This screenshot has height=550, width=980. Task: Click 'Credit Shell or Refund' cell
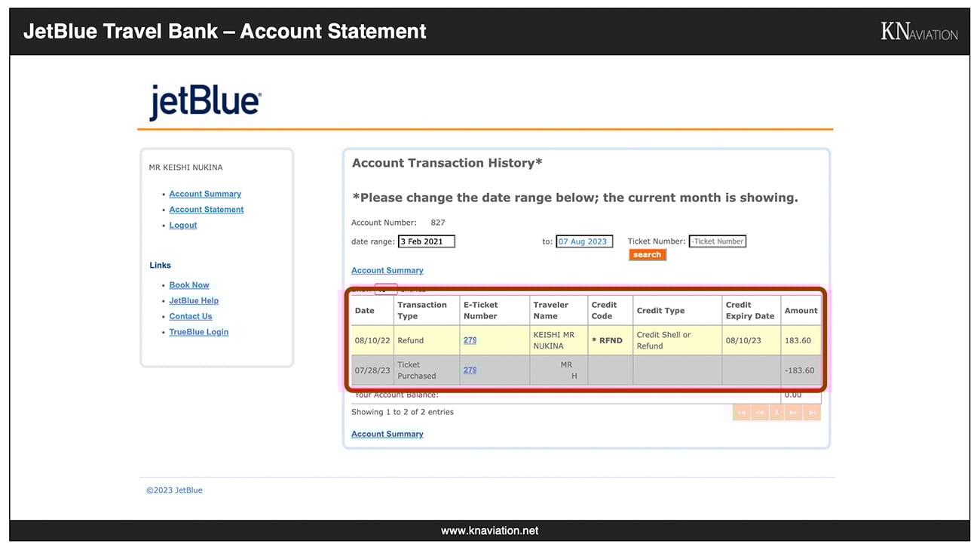(x=677, y=340)
